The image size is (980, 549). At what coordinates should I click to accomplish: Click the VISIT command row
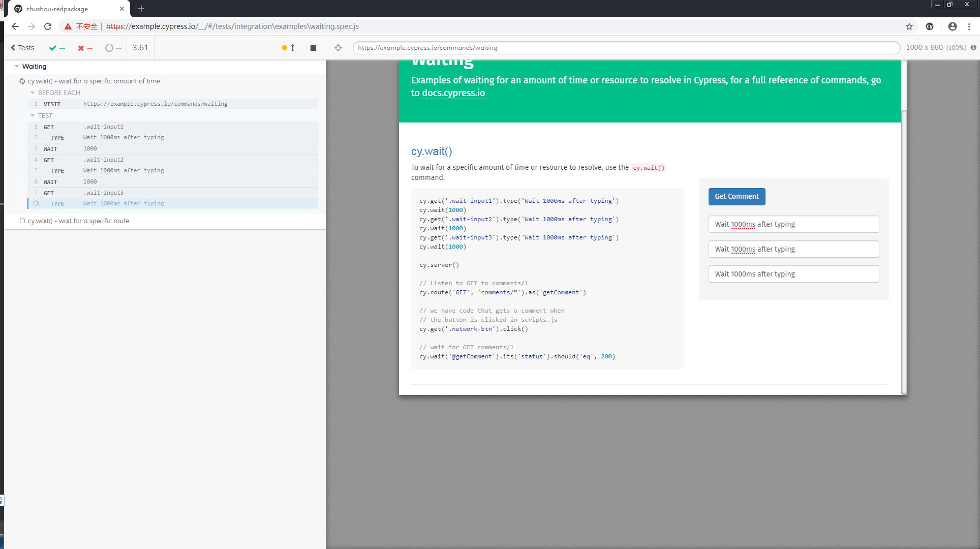[x=173, y=104]
